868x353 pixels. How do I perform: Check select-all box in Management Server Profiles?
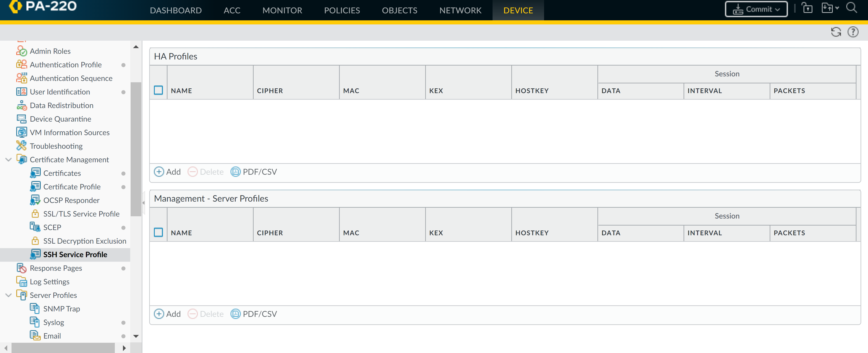click(x=158, y=232)
